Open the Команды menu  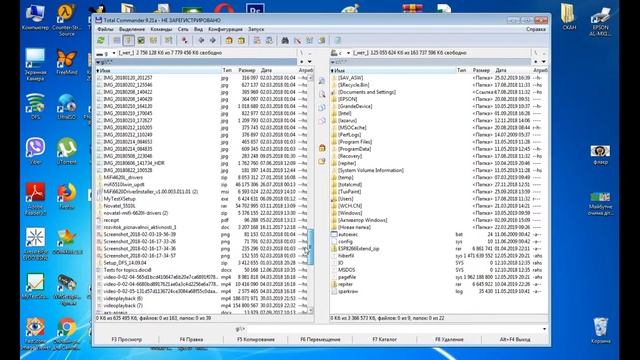point(161,29)
